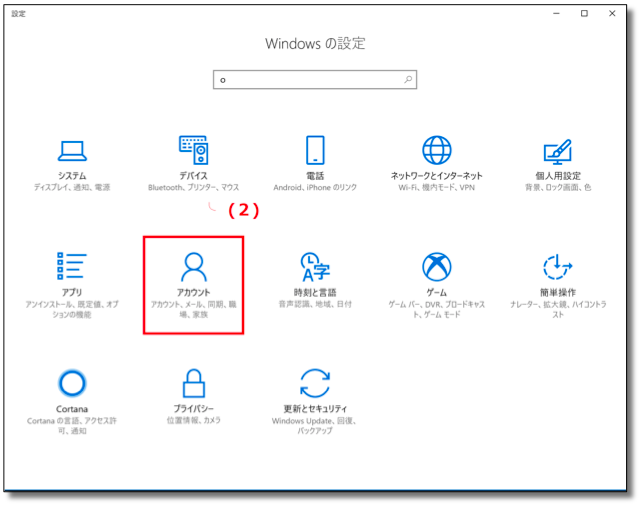
Task: Open the 個人用設定 paintbrush icon
Action: tap(558, 151)
